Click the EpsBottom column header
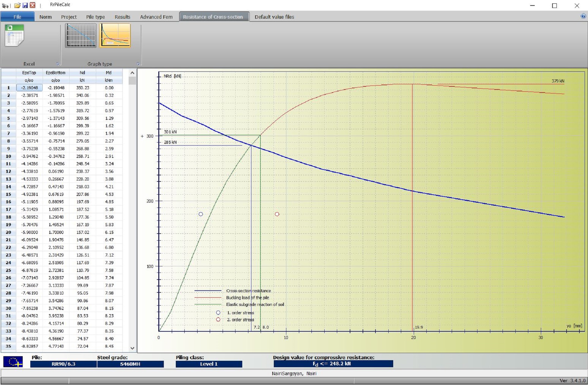 [x=56, y=73]
